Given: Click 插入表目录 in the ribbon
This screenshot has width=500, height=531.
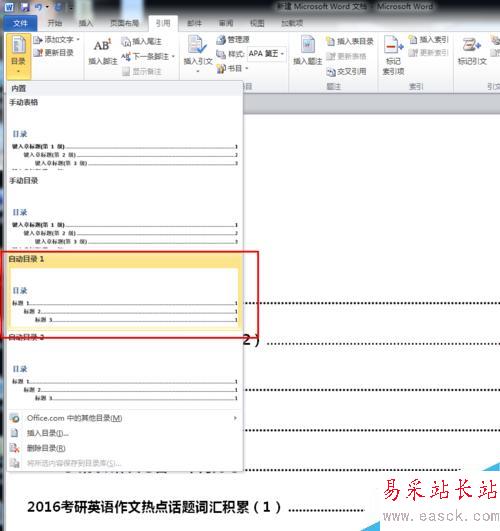Looking at the screenshot, I should click(350, 41).
